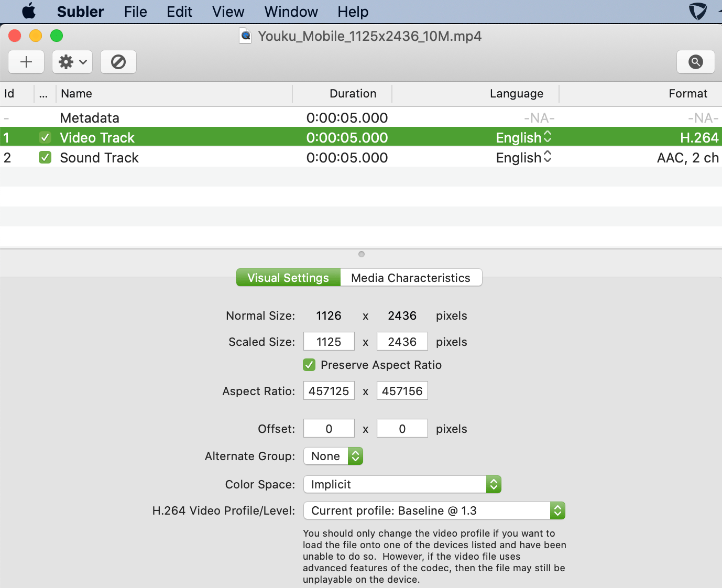Toggle Preserve Aspect Ratio checkbox
Image resolution: width=722 pixels, height=588 pixels.
(x=309, y=365)
